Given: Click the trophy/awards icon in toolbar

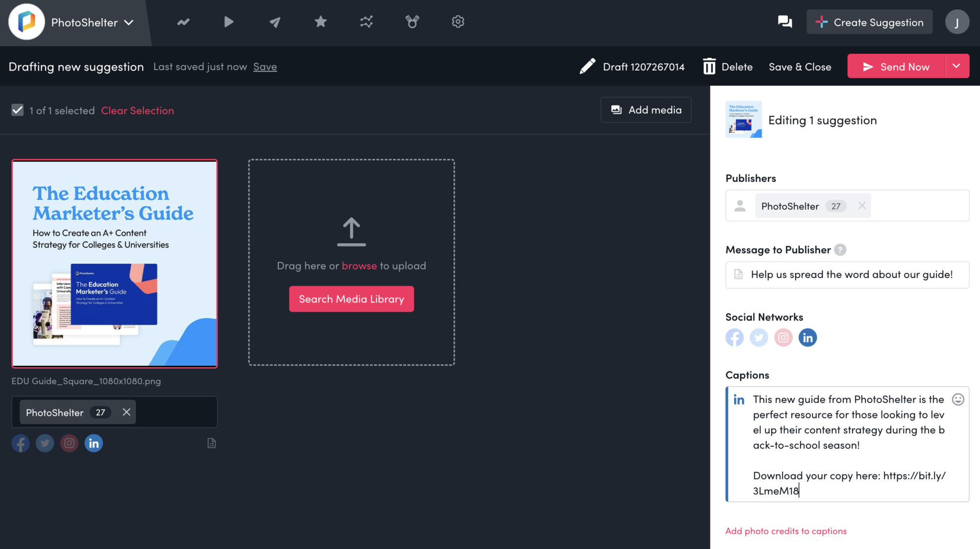Looking at the screenshot, I should pos(412,22).
